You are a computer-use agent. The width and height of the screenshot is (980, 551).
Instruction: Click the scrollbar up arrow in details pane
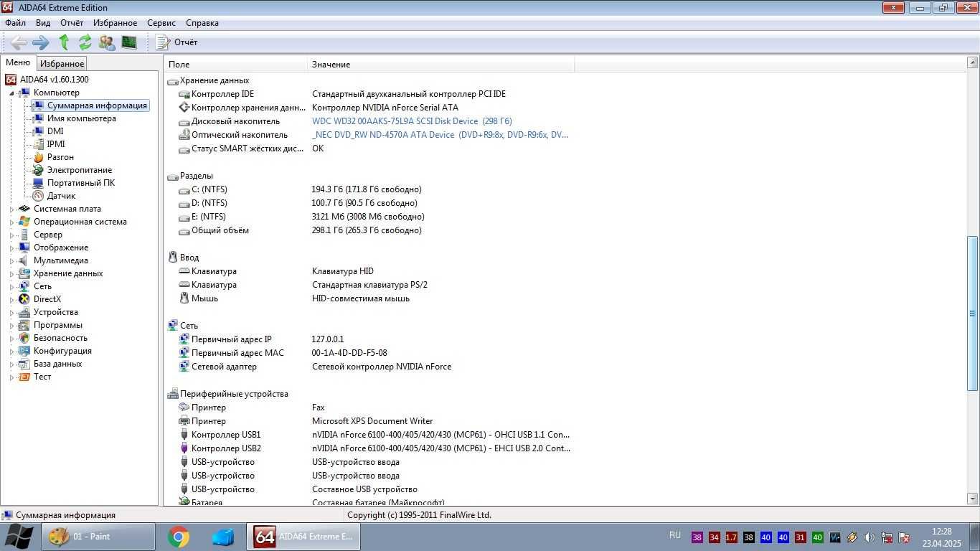tap(973, 64)
